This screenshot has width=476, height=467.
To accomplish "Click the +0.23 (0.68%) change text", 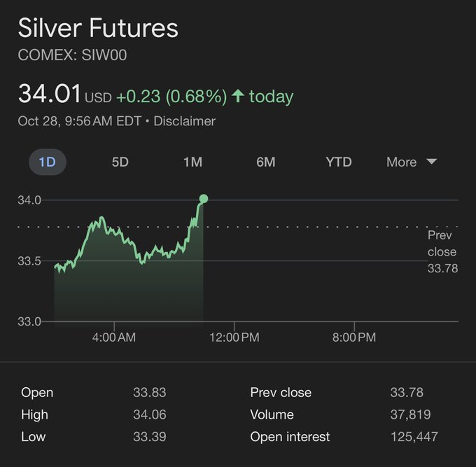I will click(x=171, y=97).
